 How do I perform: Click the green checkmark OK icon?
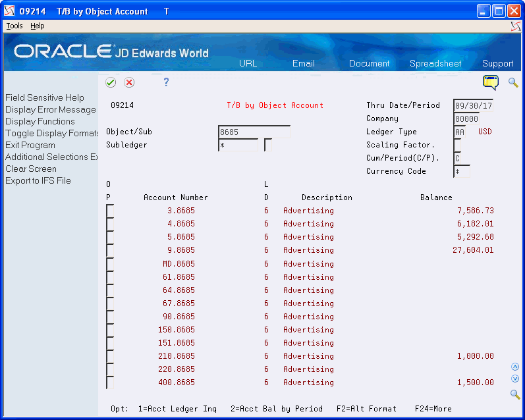tap(111, 82)
